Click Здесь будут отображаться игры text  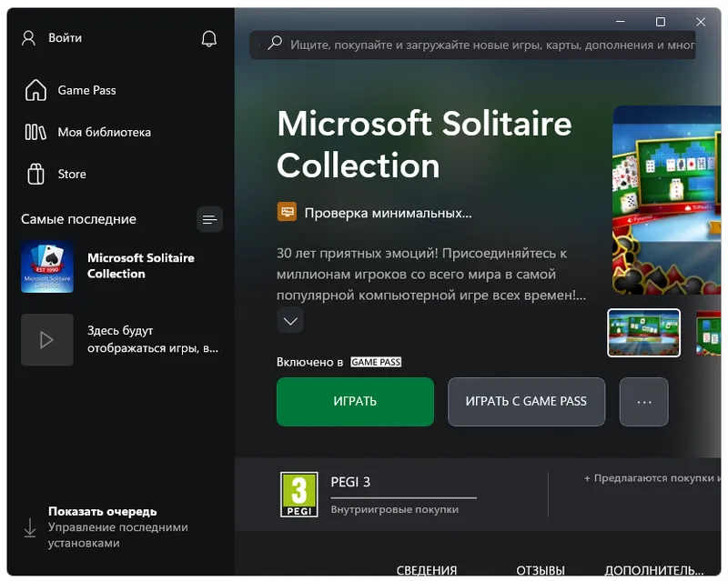[x=153, y=339]
